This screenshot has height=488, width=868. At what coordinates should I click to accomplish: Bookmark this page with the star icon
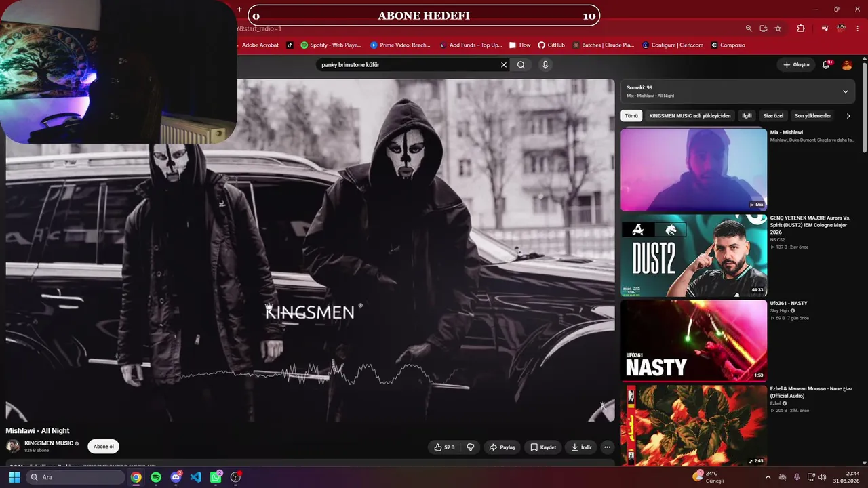[778, 28]
